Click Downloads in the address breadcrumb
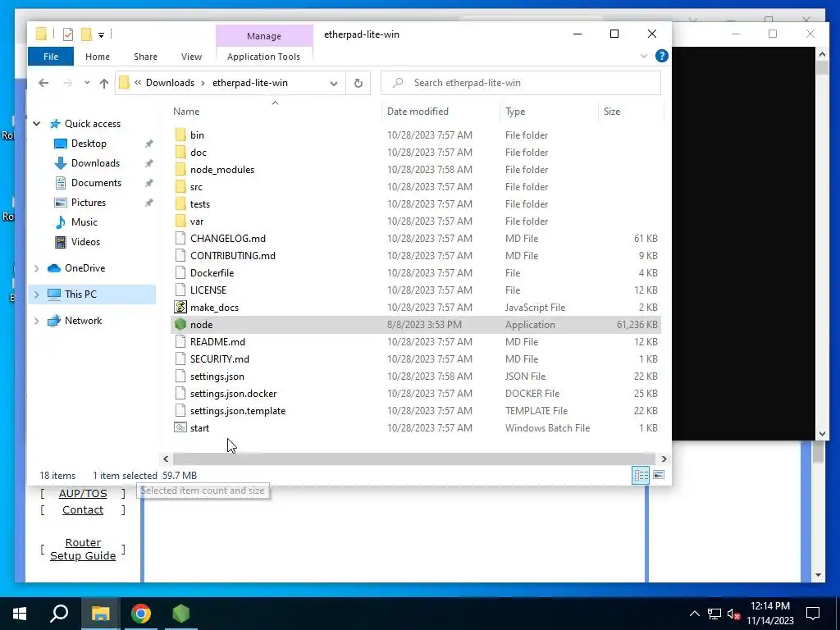The height and width of the screenshot is (630, 840). coord(170,83)
